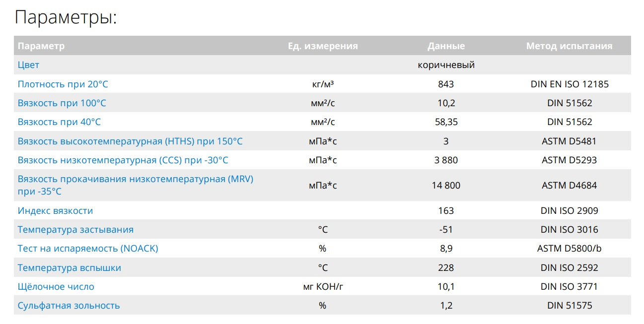Open the "Сульфатная зольность" link
The height and width of the screenshot is (324, 644).
[69, 306]
